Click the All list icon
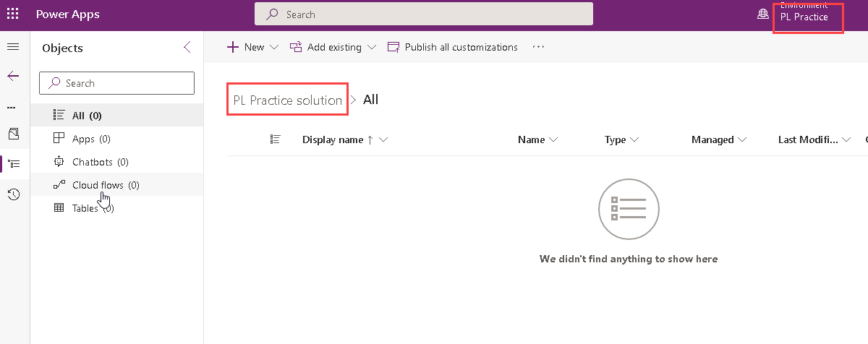 tap(59, 116)
